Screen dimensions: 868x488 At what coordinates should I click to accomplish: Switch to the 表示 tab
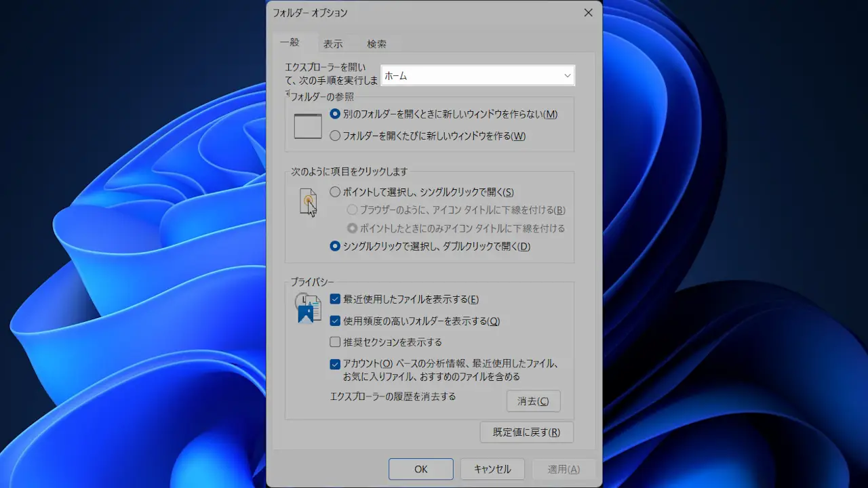click(x=332, y=44)
